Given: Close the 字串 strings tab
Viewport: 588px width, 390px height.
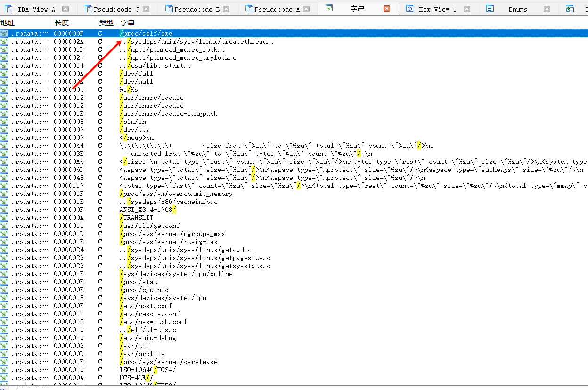Looking at the screenshot, I should pyautogui.click(x=387, y=9).
